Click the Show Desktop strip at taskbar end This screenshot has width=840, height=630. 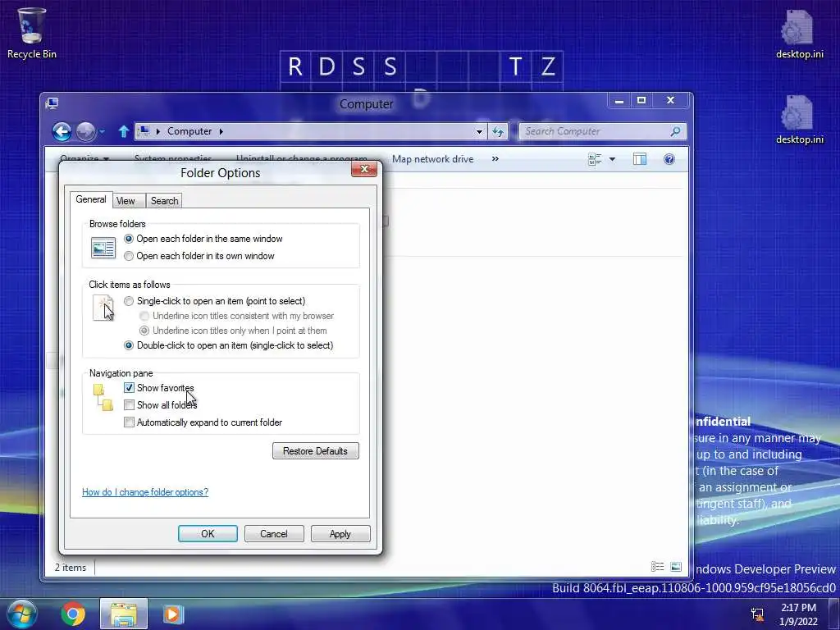tap(834, 614)
